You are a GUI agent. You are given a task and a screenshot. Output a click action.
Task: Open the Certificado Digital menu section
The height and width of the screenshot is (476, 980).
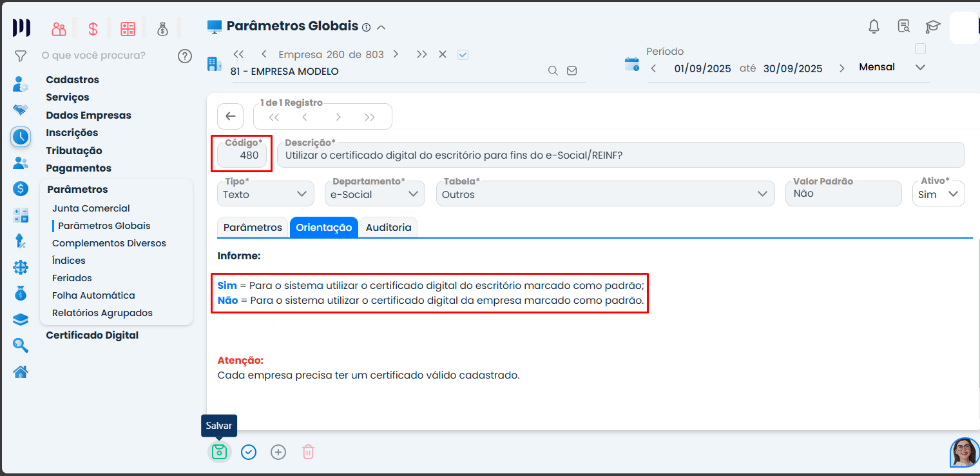pos(92,335)
